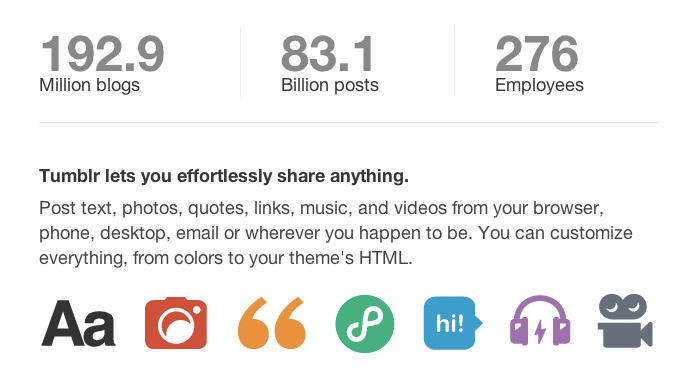
Task: Click the 276 employees number
Action: tap(537, 54)
